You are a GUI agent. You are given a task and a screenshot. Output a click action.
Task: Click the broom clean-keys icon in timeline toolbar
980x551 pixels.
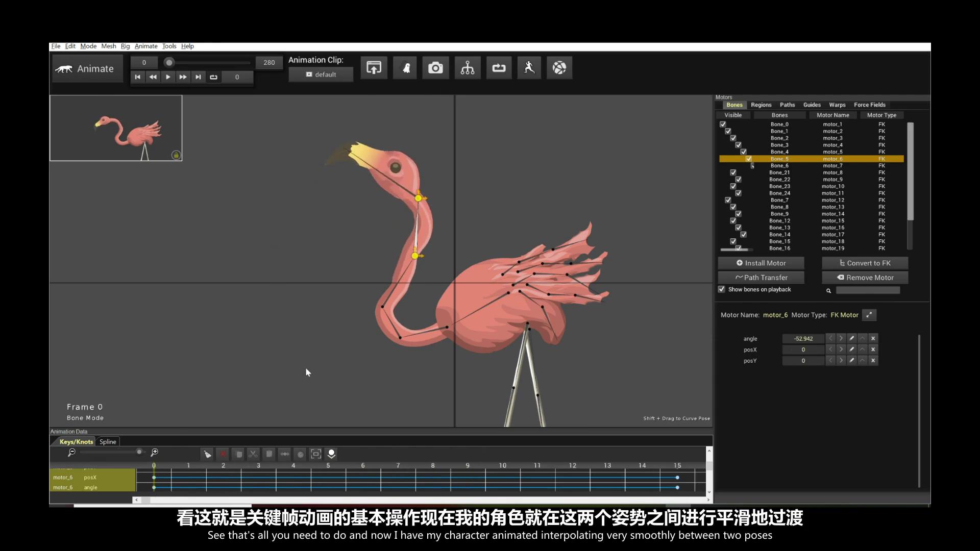click(x=207, y=454)
